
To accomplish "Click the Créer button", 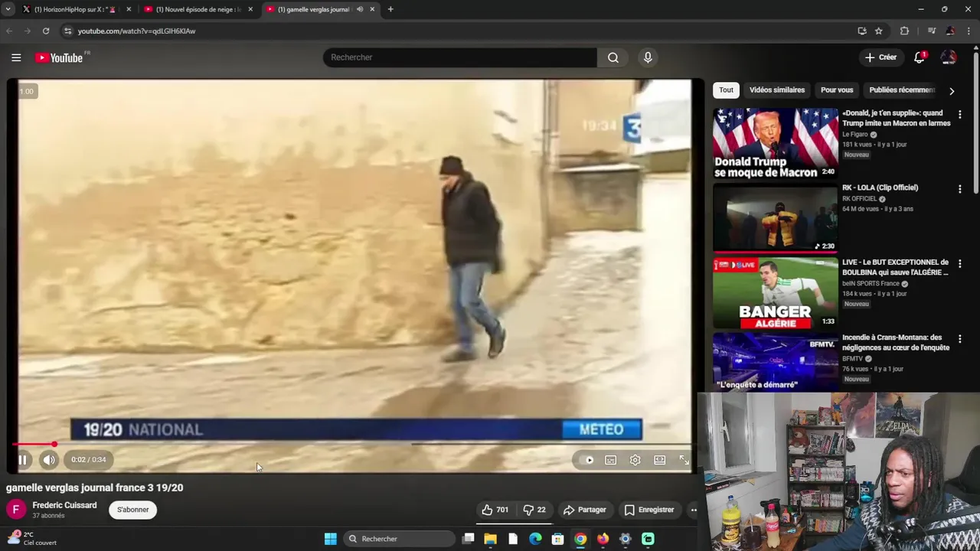I will click(880, 57).
